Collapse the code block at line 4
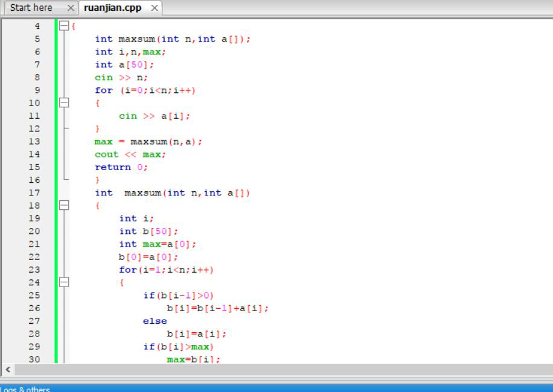The height and width of the screenshot is (392, 553). point(63,26)
